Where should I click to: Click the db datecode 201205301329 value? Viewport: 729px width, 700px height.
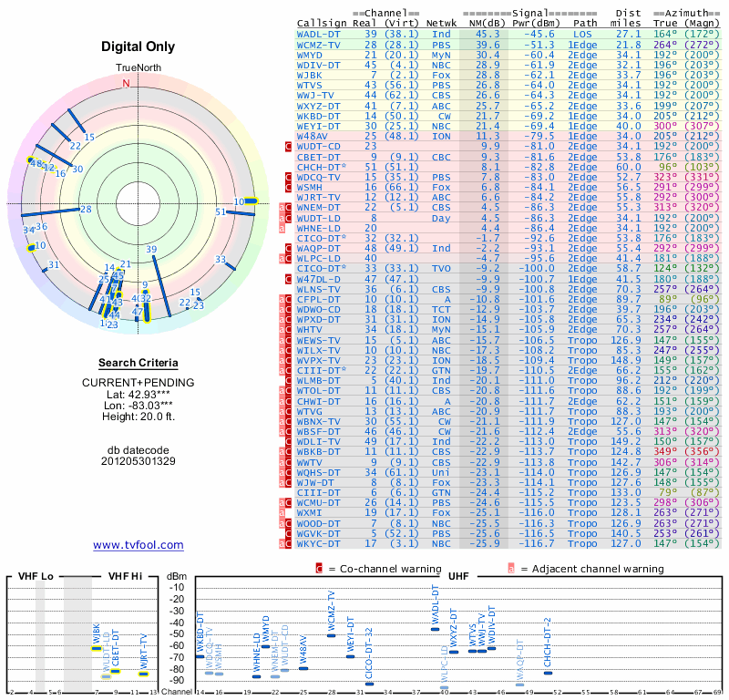click(x=139, y=461)
